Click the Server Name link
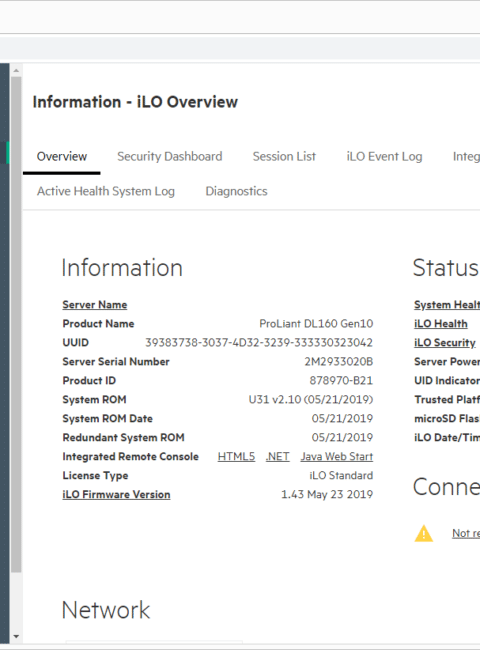480x650 pixels. click(95, 305)
